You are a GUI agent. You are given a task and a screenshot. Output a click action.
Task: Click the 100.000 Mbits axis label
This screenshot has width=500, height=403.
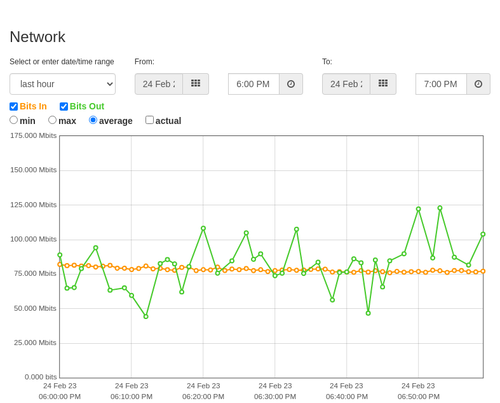click(33, 239)
